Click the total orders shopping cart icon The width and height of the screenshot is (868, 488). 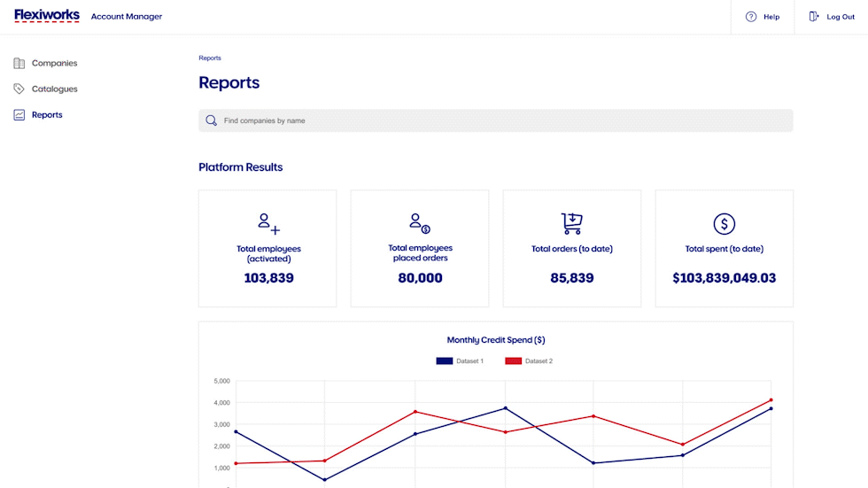[572, 223]
